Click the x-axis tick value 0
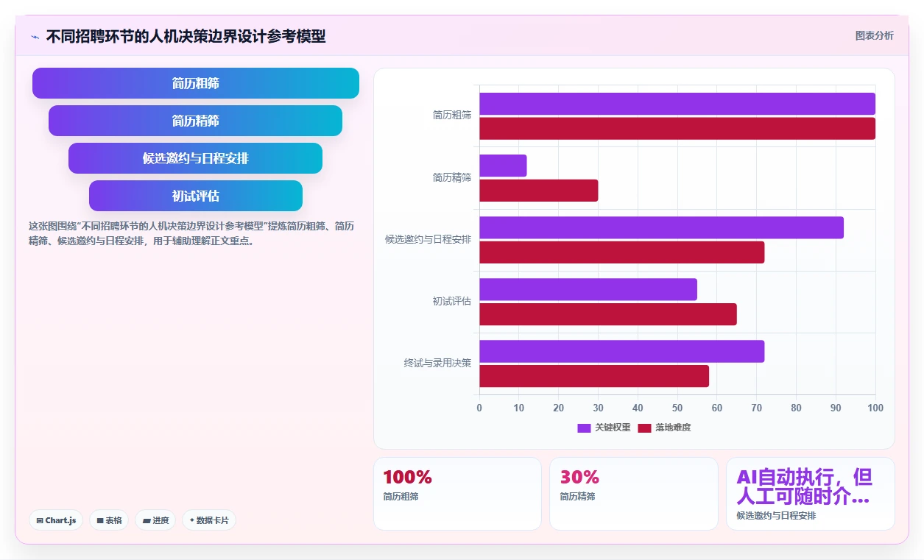Viewport: 924px width, 560px height. 479,408
